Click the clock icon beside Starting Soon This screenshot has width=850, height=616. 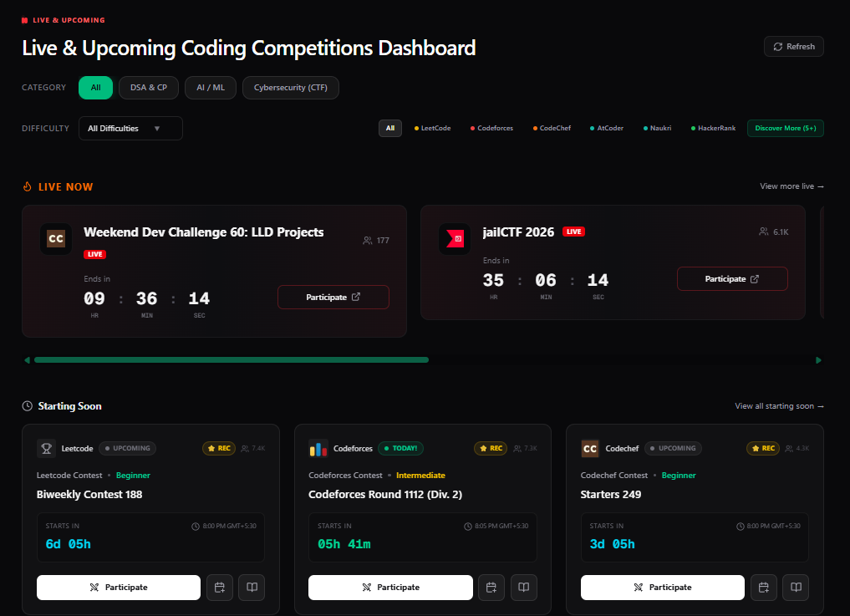27,406
